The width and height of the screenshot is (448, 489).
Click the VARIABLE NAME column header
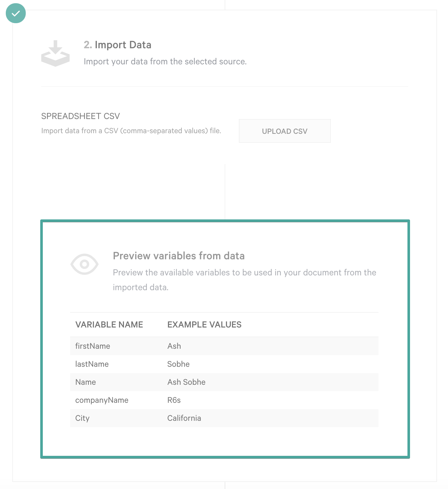pyautogui.click(x=109, y=325)
